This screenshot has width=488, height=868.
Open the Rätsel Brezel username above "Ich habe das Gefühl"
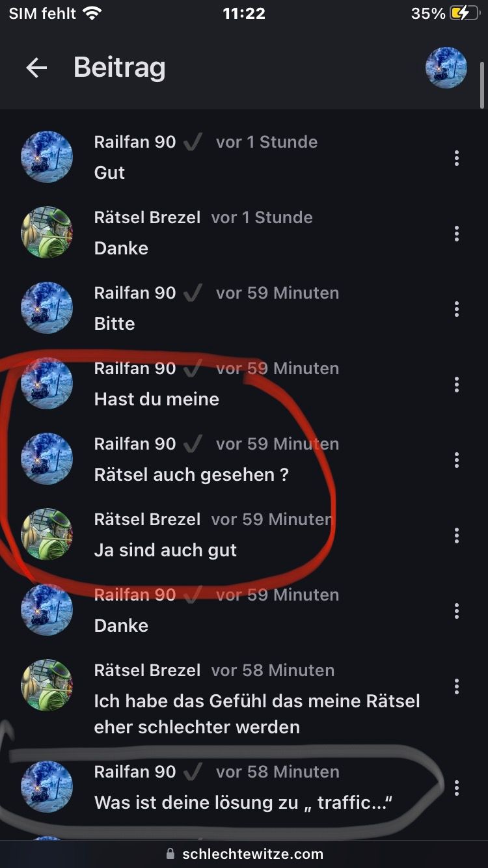click(x=148, y=670)
